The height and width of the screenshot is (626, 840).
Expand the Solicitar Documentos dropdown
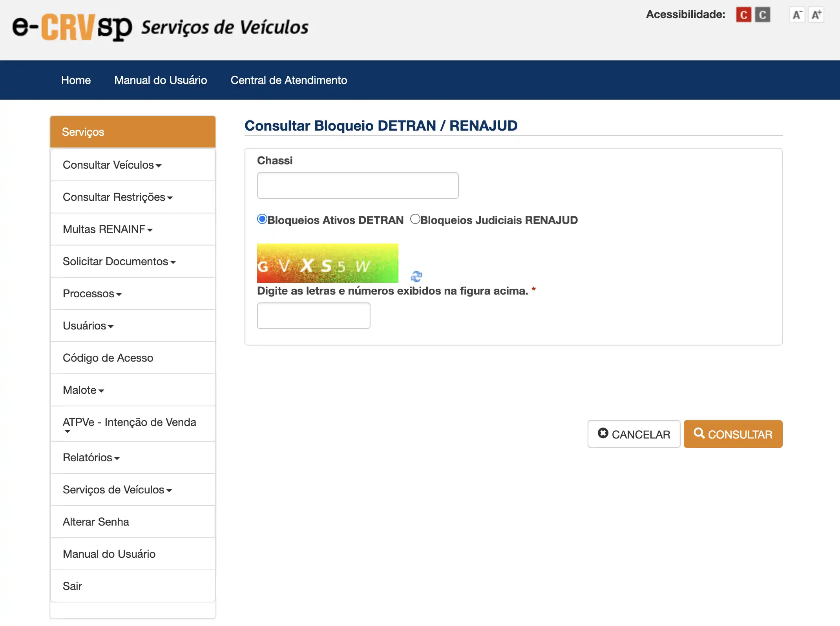click(119, 262)
